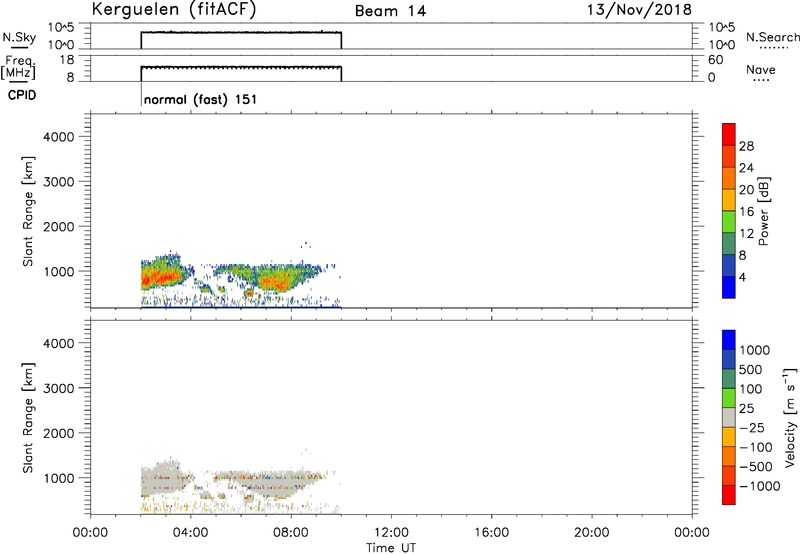Click the 12:00 time axis label
Screen dimensions: 800x554
[x=391, y=533]
